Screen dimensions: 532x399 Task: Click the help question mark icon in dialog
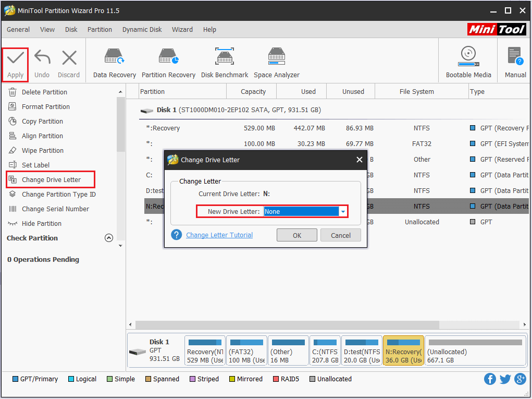[177, 235]
